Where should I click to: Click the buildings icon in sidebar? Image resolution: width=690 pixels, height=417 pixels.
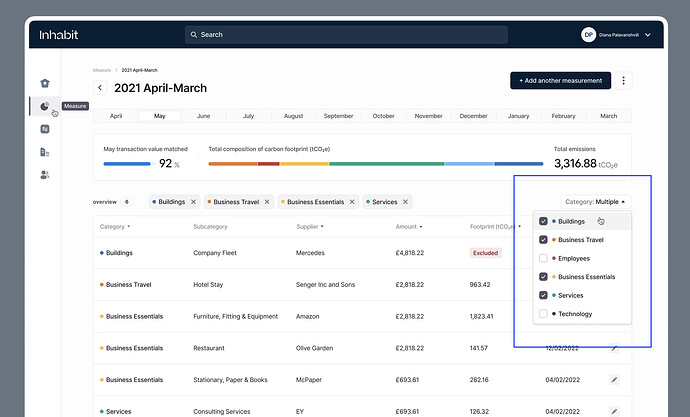coord(44,152)
